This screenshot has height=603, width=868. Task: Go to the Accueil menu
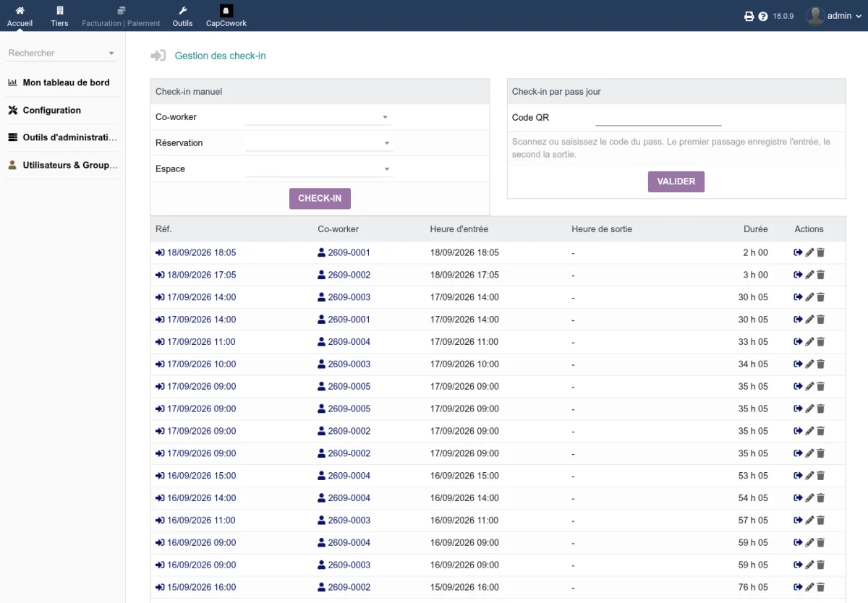(x=20, y=16)
